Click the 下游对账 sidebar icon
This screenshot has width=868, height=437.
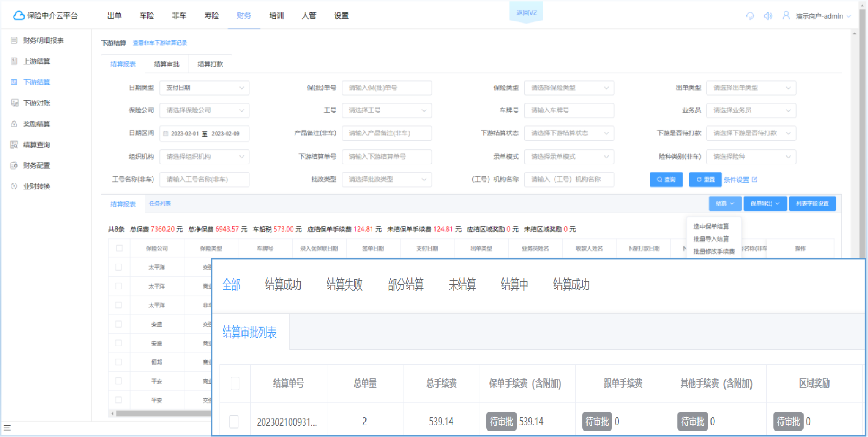coord(14,103)
